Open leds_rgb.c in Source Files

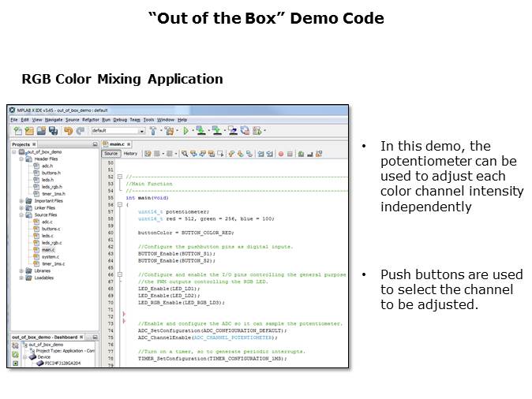(51, 243)
